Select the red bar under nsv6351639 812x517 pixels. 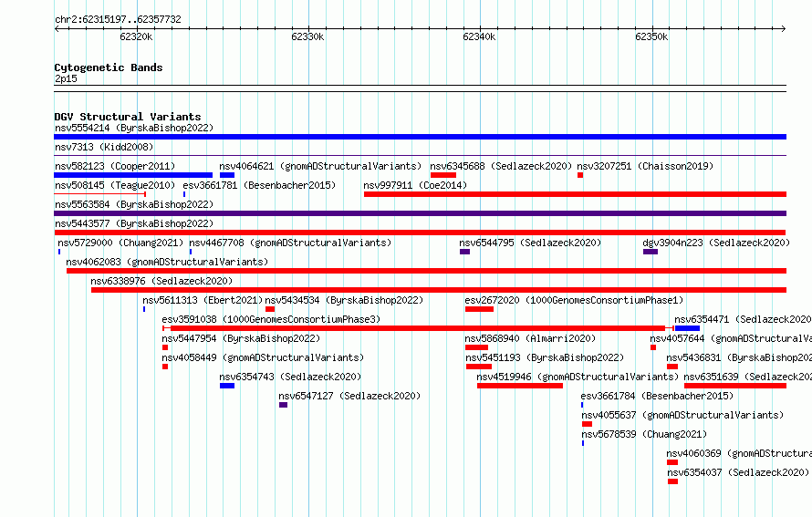click(x=735, y=386)
